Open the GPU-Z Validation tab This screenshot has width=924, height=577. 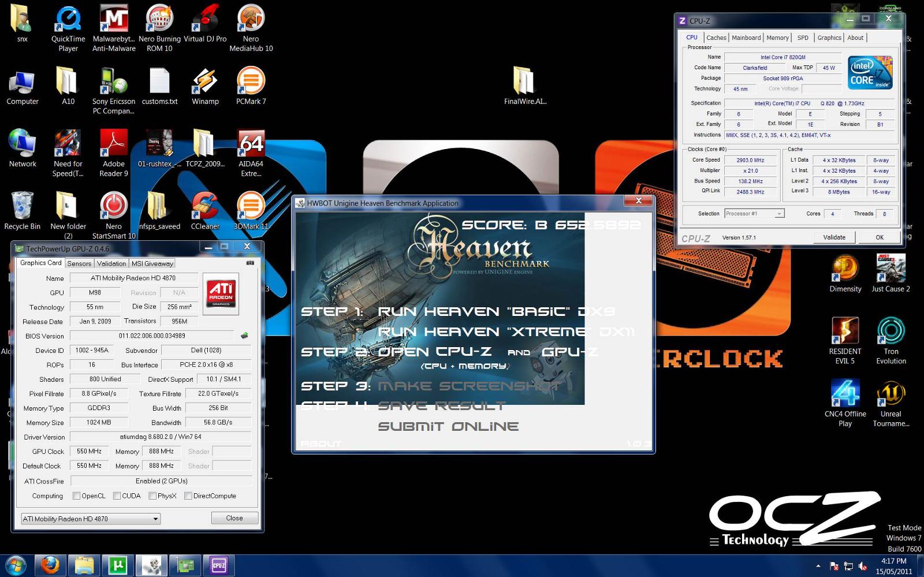point(111,263)
